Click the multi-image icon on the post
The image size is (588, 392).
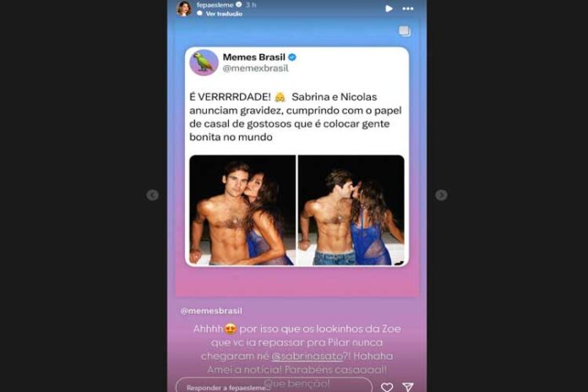pyautogui.click(x=404, y=31)
